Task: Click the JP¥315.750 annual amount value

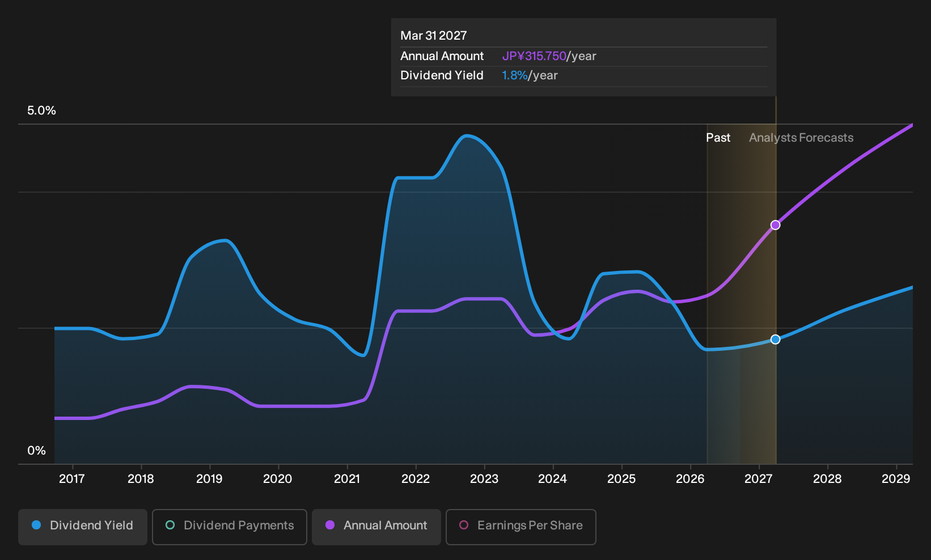Action: 534,56
